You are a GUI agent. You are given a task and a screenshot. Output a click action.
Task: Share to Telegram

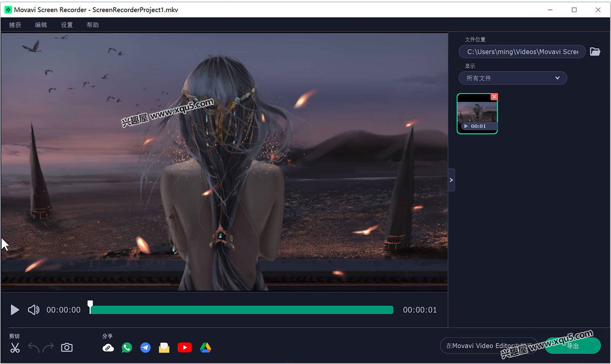coord(146,348)
